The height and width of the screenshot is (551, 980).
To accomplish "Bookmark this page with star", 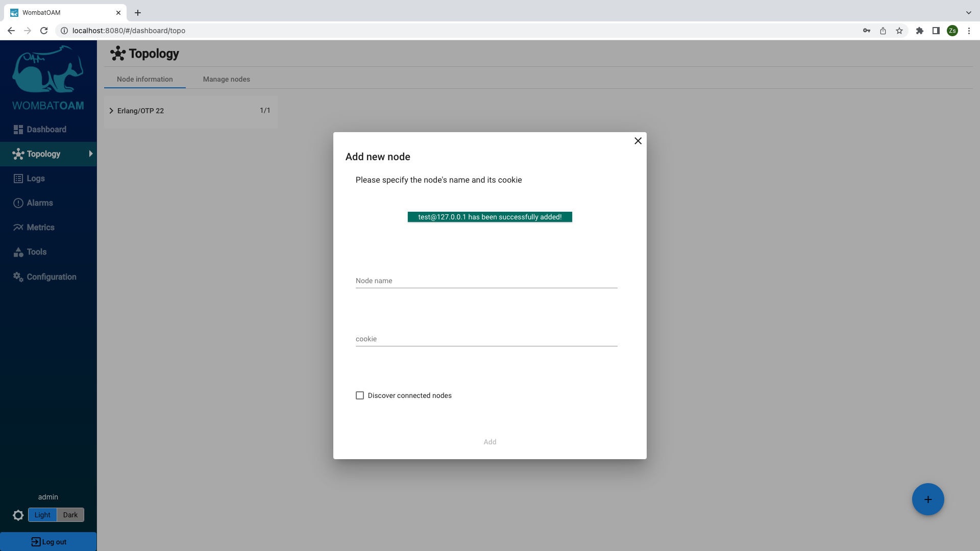I will point(899,31).
